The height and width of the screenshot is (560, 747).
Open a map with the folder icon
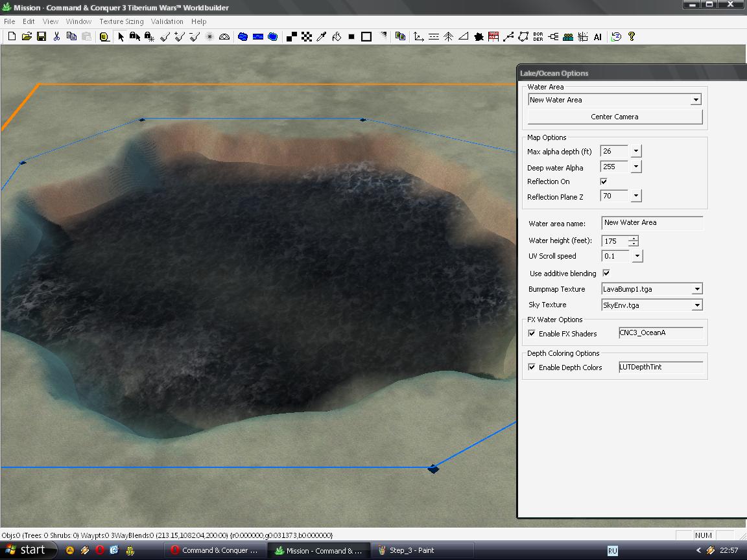[x=27, y=37]
